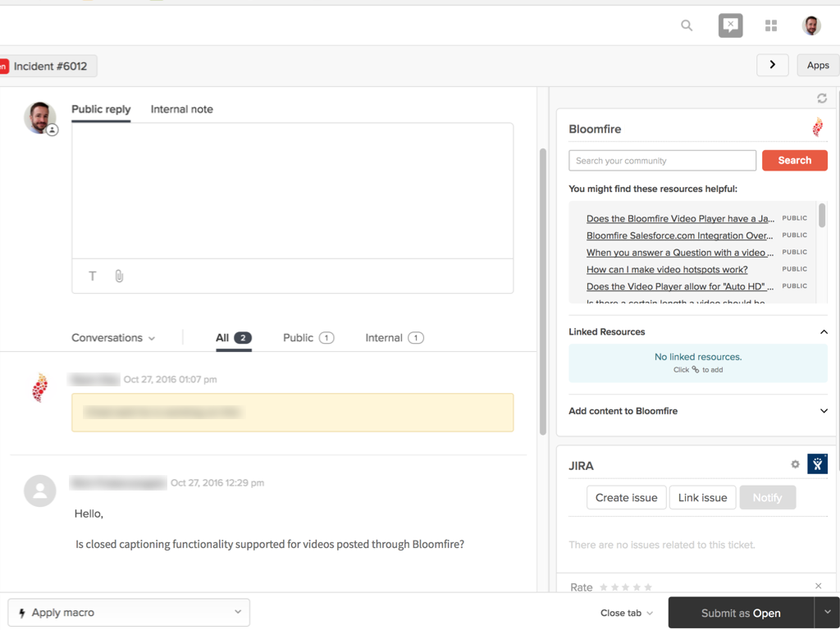Click the Bloomfire logo in app panel
The height and width of the screenshot is (630, 840).
(x=818, y=127)
